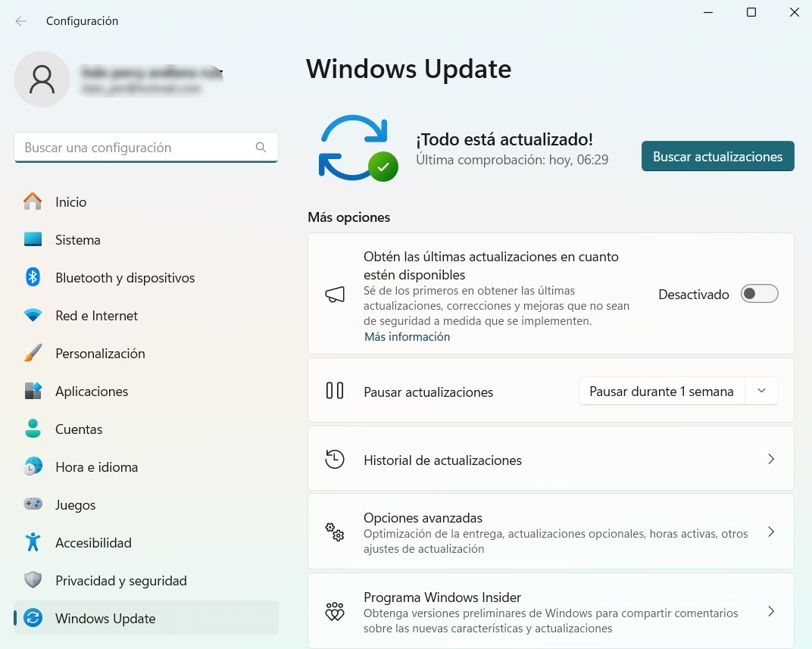
Task: Click the history clock icon
Action: coord(335,459)
